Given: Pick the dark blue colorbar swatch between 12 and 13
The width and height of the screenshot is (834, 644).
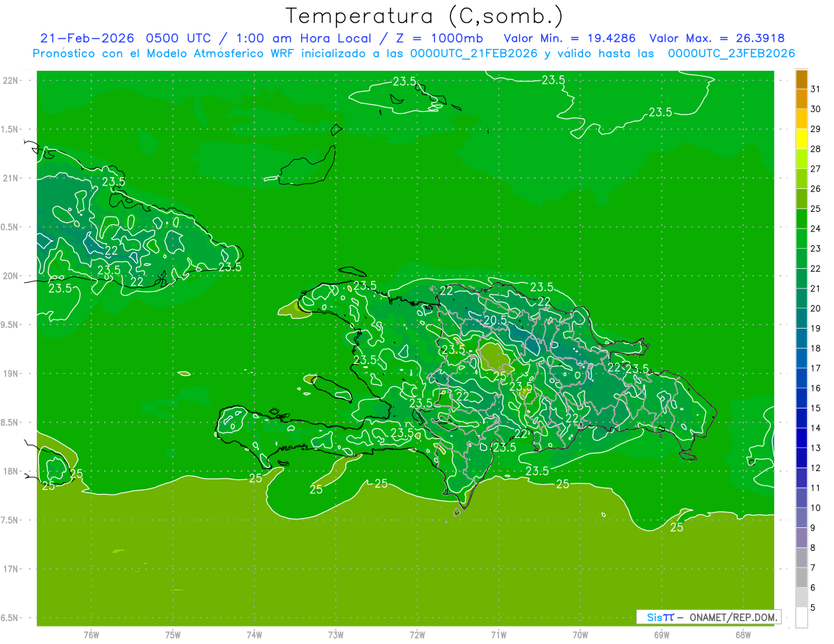Looking at the screenshot, I should (801, 459).
